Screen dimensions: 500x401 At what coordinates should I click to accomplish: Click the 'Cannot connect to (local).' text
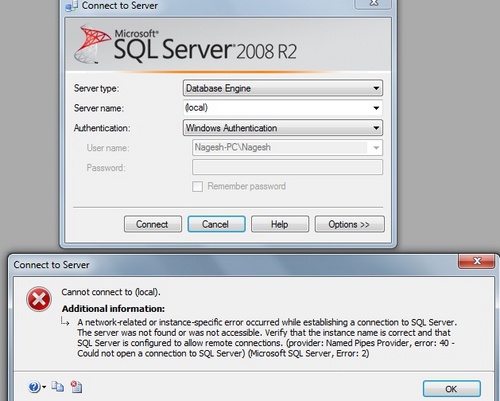111,292
